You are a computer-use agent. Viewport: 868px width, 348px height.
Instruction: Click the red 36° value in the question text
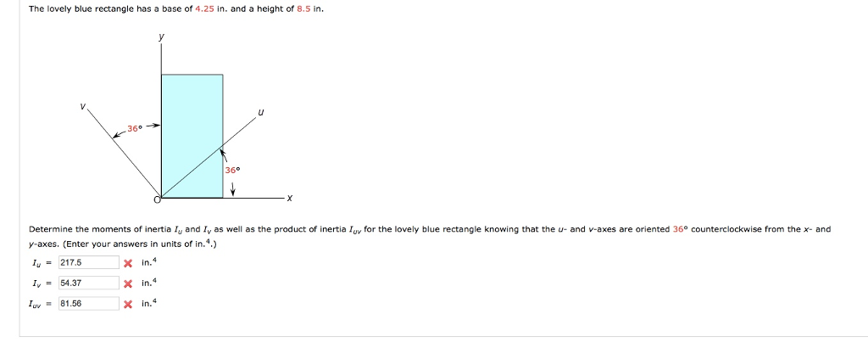[x=682, y=229]
